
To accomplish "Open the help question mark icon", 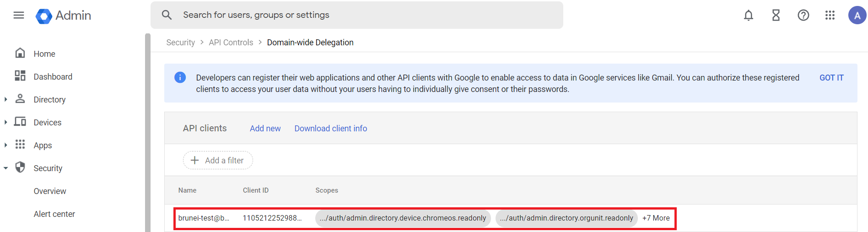I will [803, 15].
